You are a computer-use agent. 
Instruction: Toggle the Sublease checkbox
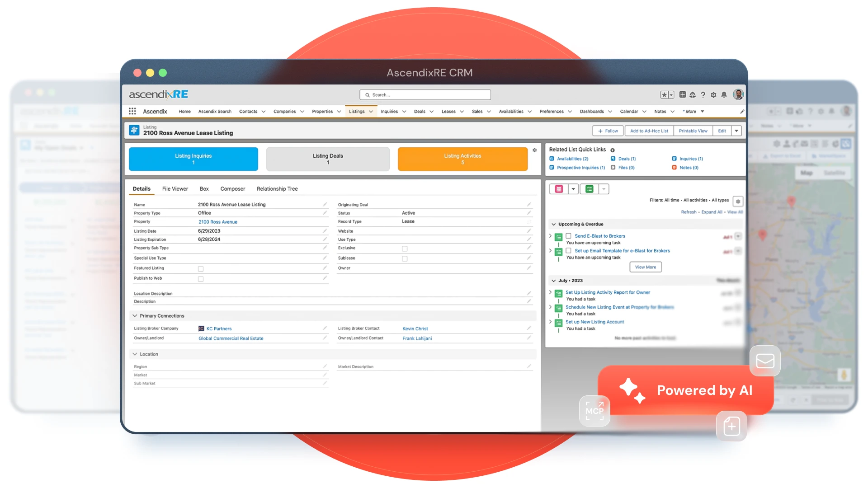(405, 259)
